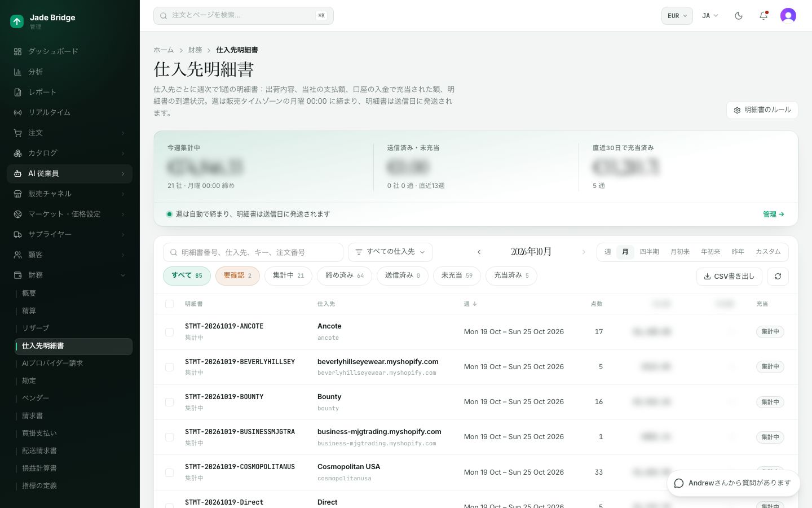Check the STMT-20261019-ANCOTE row checkbox

[169, 332]
